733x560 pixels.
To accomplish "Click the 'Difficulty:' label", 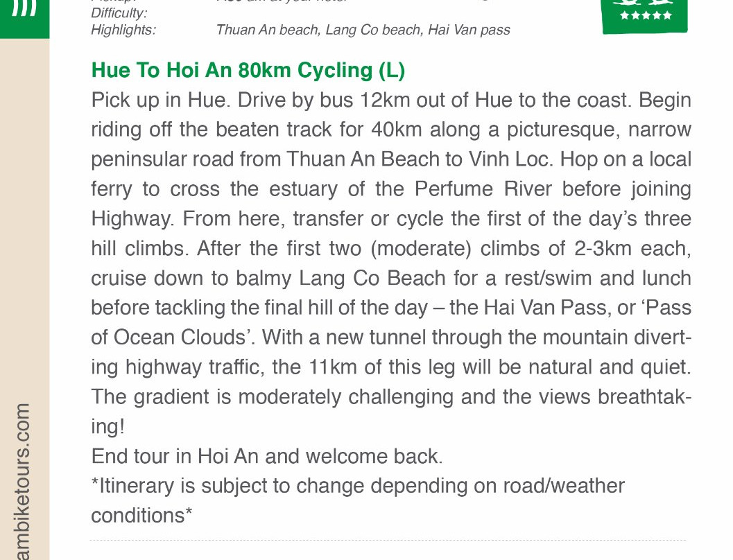I will click(119, 13).
